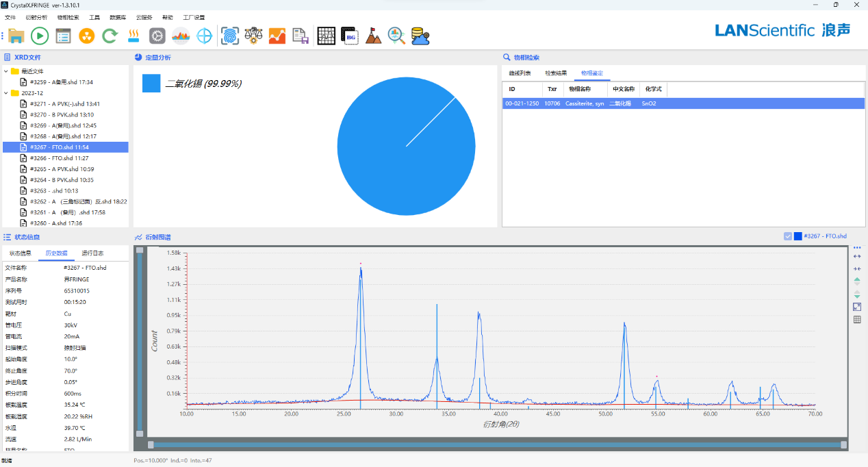Image resolution: width=868 pixels, height=467 pixels.
Task: Click the blue crosshair target icon
Action: (x=204, y=36)
